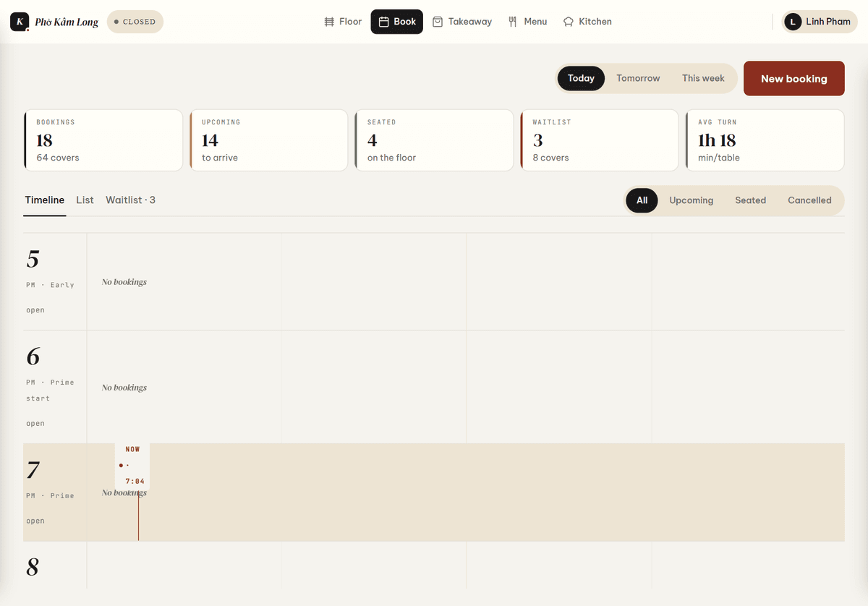
Task: Click the CLOSED status pill
Action: click(135, 22)
